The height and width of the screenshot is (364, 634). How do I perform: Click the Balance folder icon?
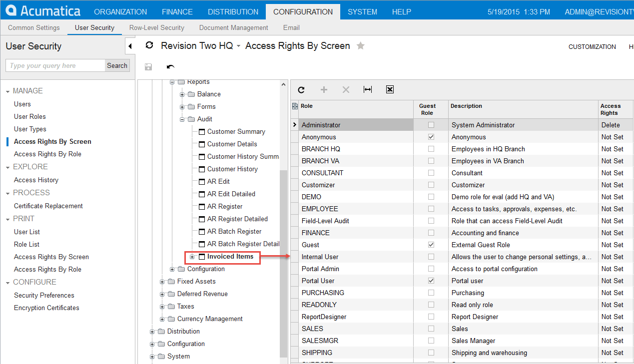pos(191,94)
